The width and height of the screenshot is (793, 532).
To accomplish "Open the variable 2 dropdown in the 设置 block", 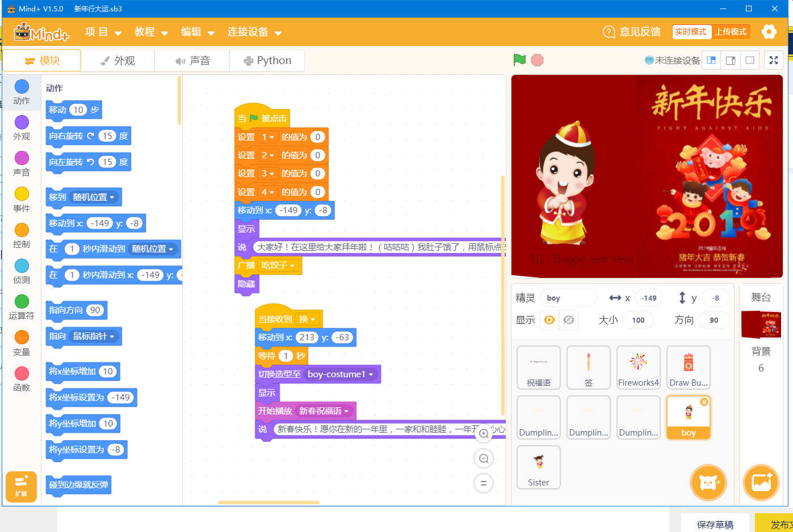I will (x=267, y=155).
